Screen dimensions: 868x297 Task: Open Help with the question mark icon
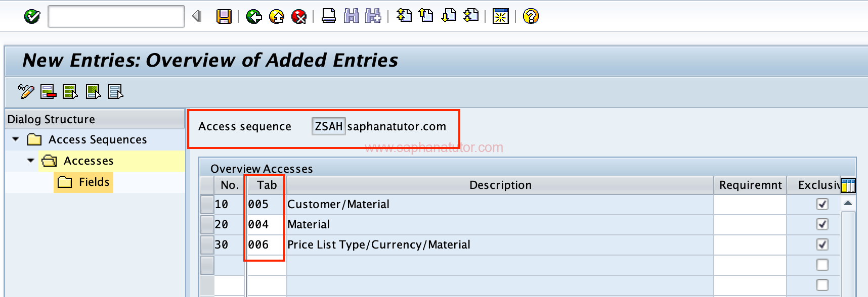click(x=531, y=17)
